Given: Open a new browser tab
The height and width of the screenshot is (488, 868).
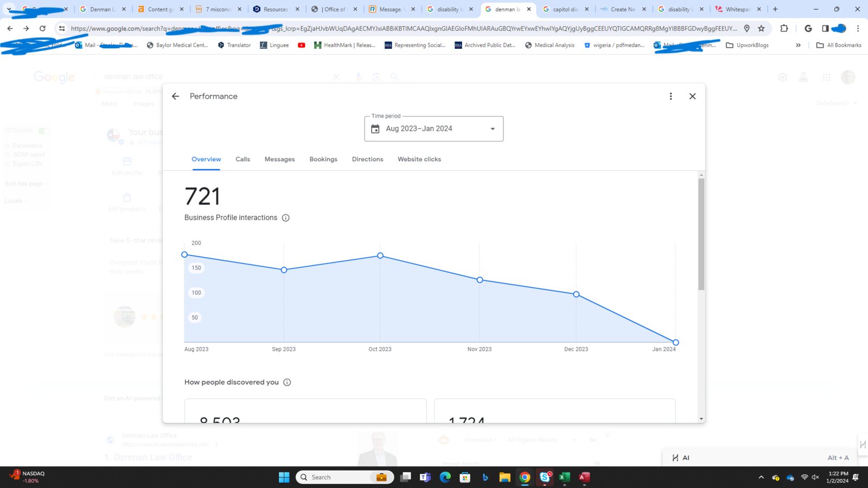Looking at the screenshot, I should pyautogui.click(x=775, y=9).
